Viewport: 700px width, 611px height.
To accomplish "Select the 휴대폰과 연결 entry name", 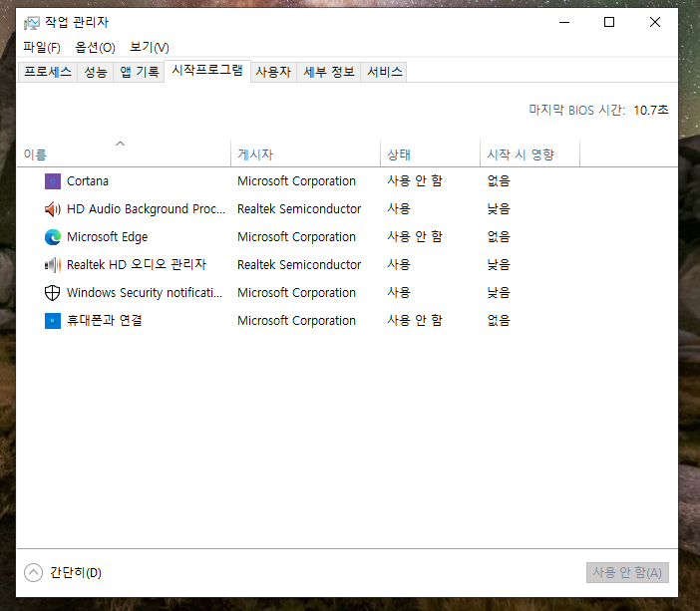I will (105, 321).
